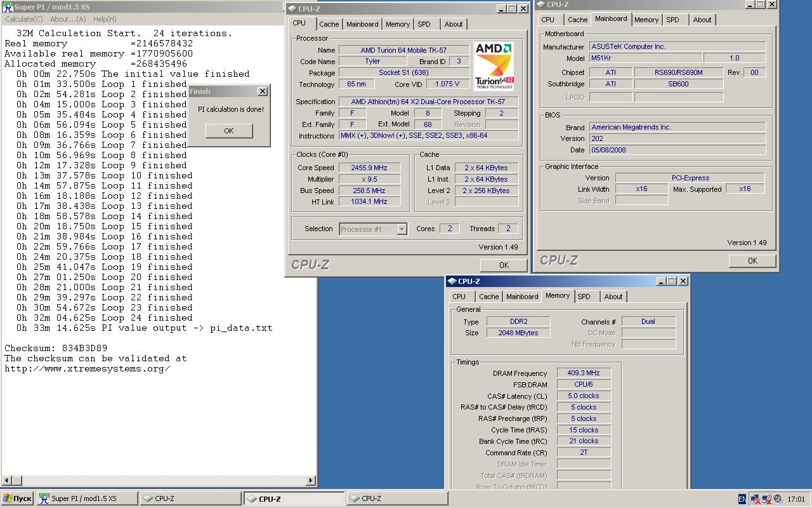
Task: Click the motherboard Model value M51Kr
Action: click(646, 58)
